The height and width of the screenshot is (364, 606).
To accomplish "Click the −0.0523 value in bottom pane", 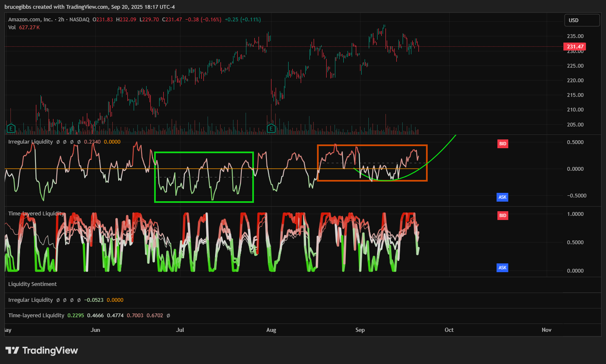I will coord(94,300).
